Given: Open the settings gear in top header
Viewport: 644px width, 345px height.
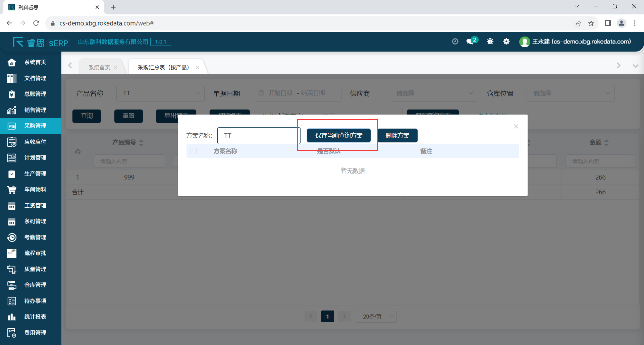Looking at the screenshot, I should point(506,42).
